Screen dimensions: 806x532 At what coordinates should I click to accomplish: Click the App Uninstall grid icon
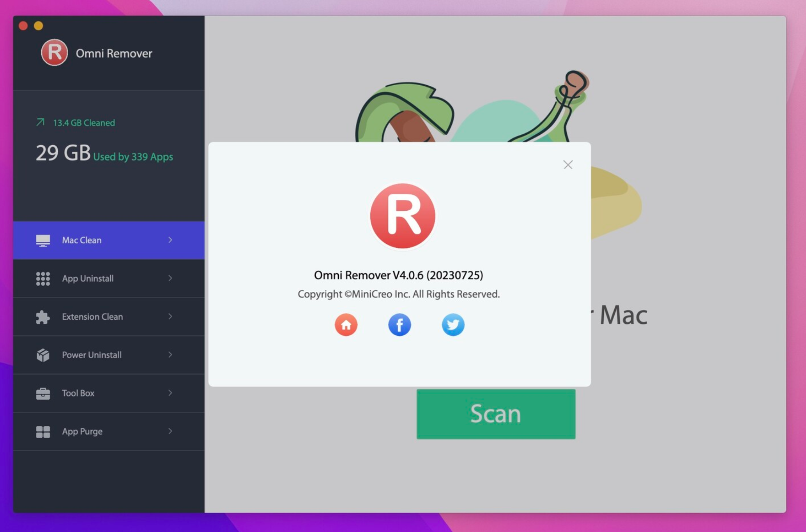(x=43, y=278)
